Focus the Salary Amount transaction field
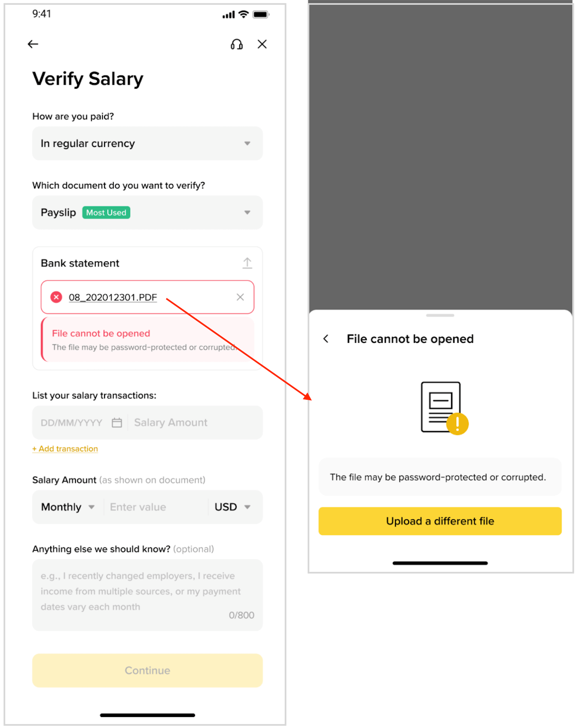Screen dimensions: 579x728 195,423
